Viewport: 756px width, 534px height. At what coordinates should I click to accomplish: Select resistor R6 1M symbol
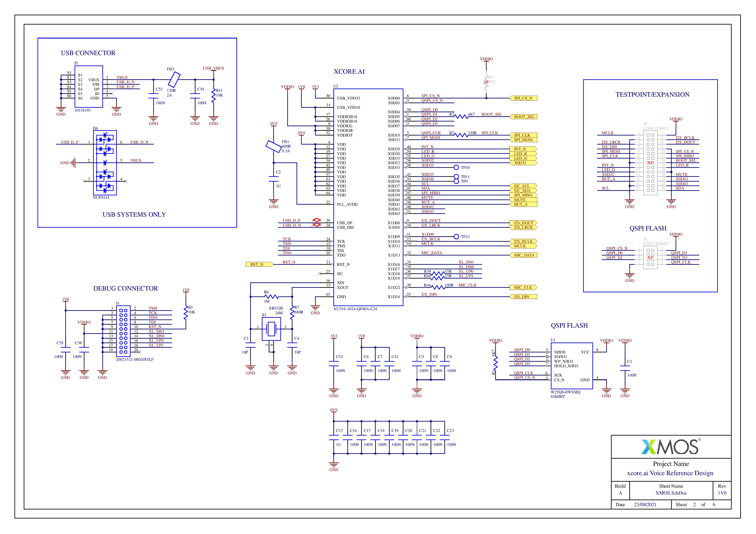pos(271,296)
